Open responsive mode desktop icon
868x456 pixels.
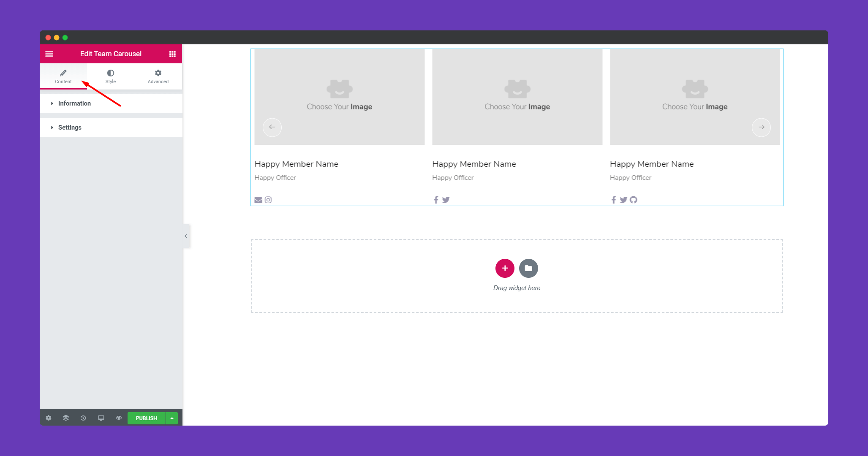coord(101,418)
